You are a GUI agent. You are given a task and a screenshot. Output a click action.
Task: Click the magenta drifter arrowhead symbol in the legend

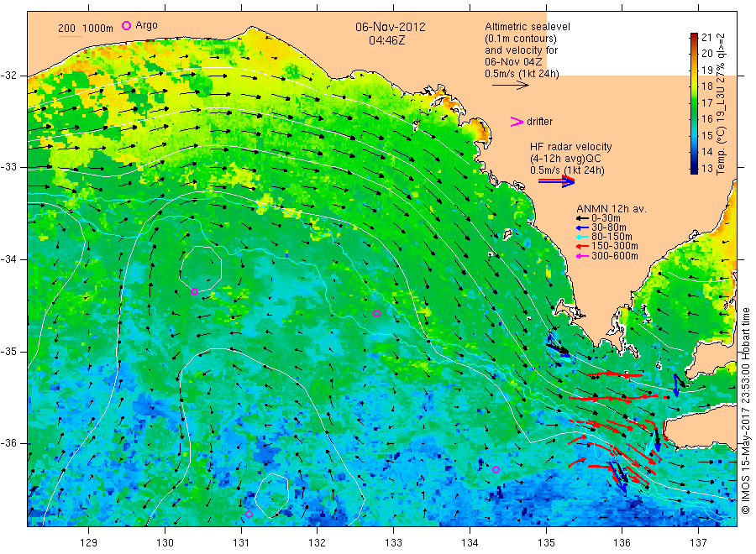517,122
